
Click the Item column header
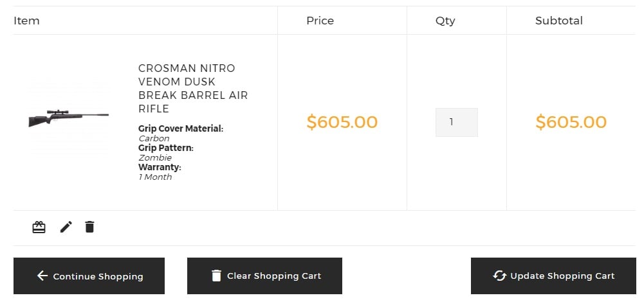[26, 21]
